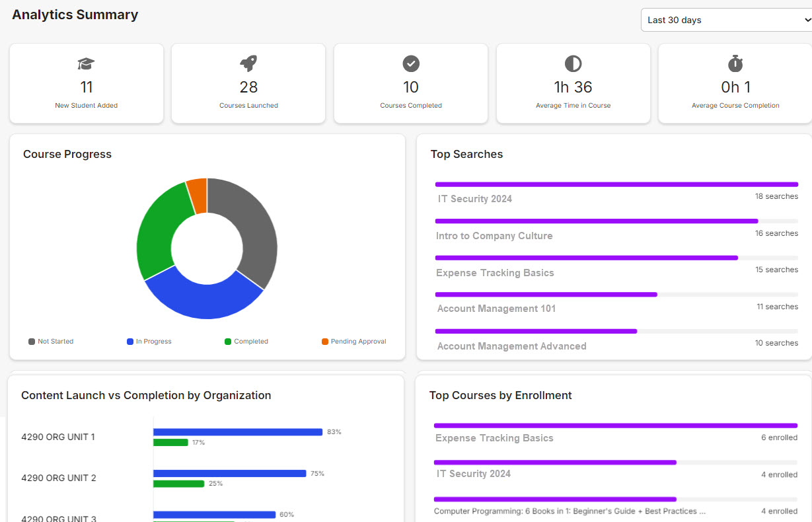The width and height of the screenshot is (812, 522).
Task: Click the green 25% bar for ORG UNIT 2
Action: pyautogui.click(x=178, y=484)
